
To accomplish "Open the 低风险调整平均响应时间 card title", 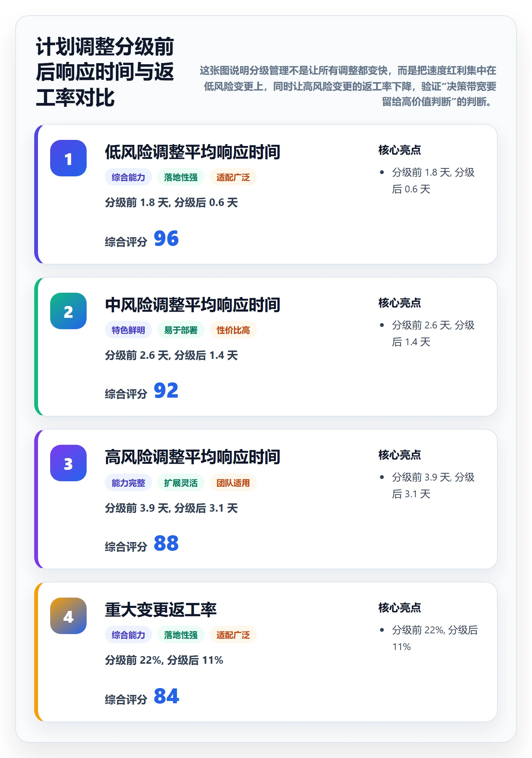I will point(193,152).
